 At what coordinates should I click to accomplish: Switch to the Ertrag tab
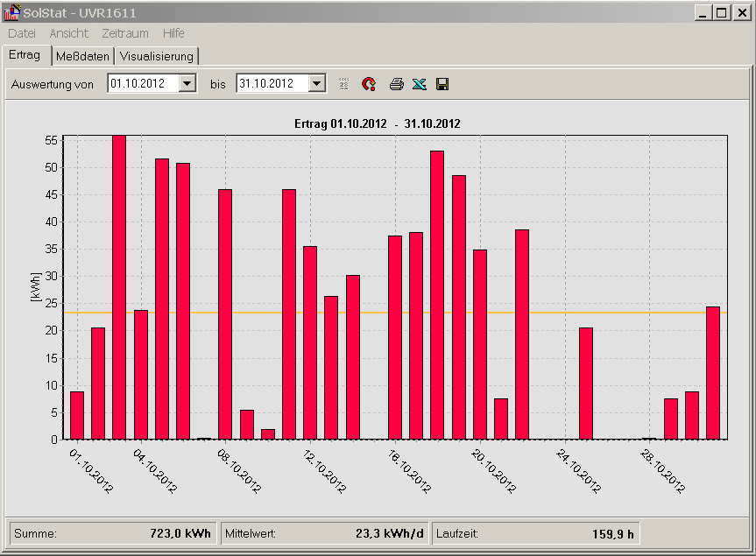pyautogui.click(x=25, y=55)
